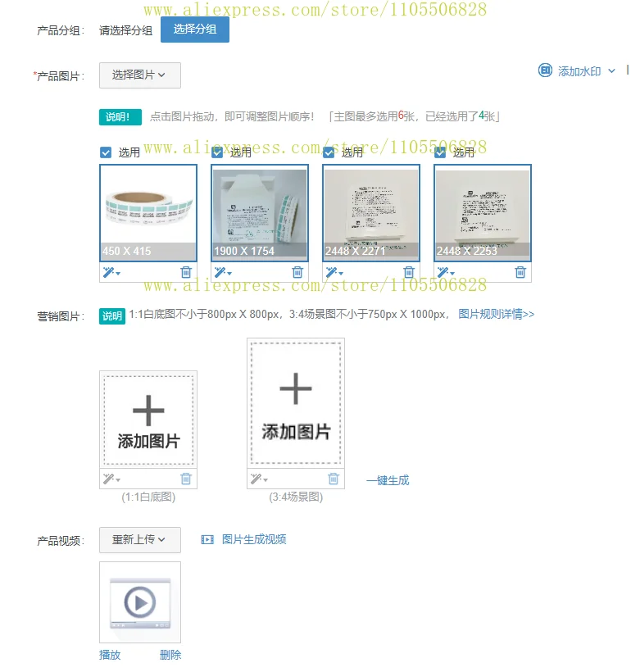631x672 pixels.
Task: Click the 图片生成视频 link
Action: pyautogui.click(x=254, y=539)
